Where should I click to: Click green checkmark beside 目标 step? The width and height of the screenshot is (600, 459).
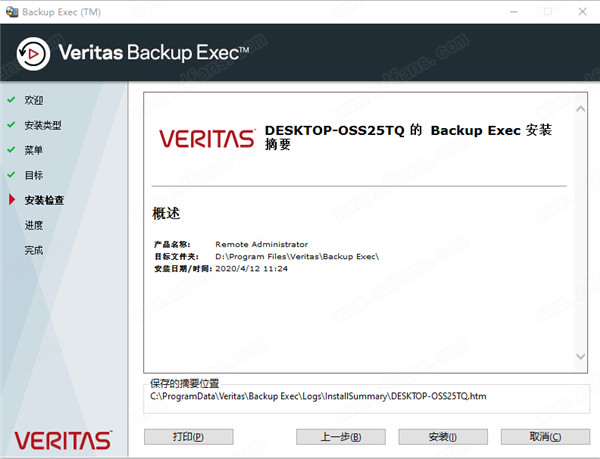point(11,175)
